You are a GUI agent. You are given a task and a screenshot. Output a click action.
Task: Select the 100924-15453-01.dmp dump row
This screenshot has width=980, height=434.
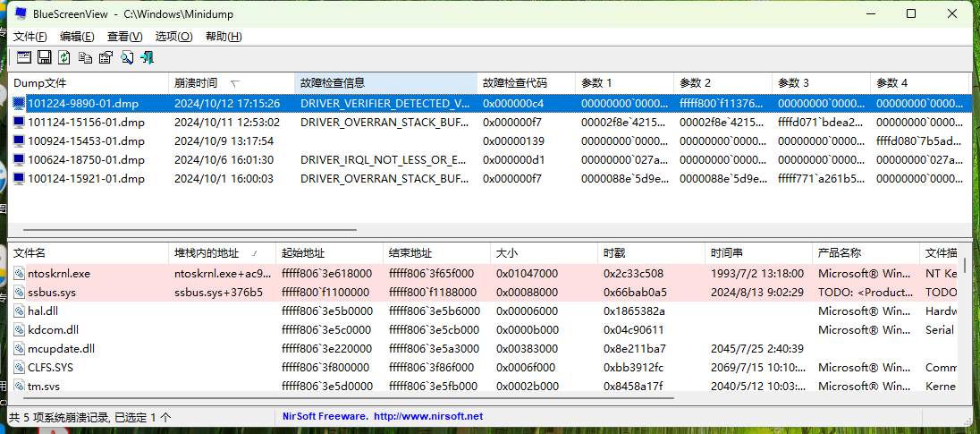(490, 140)
